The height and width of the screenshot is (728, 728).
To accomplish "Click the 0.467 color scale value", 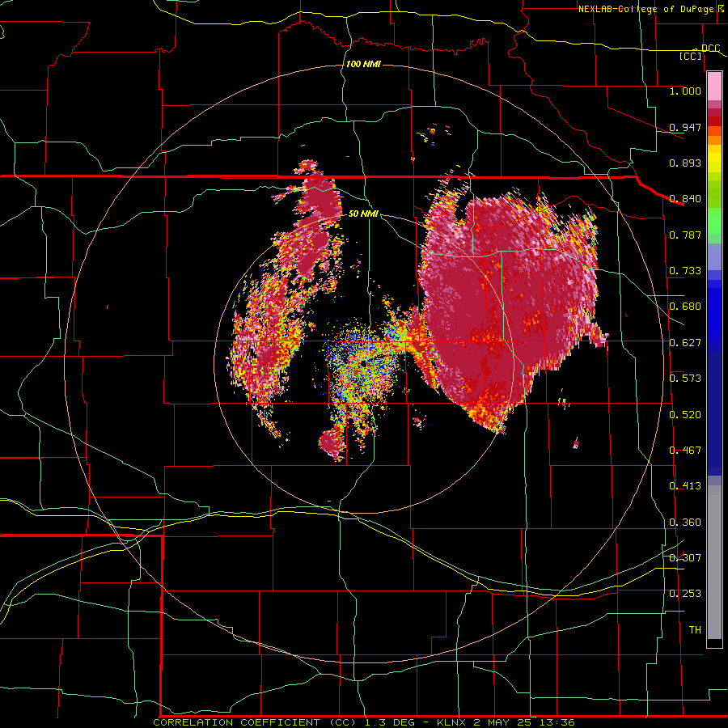I will point(685,451).
